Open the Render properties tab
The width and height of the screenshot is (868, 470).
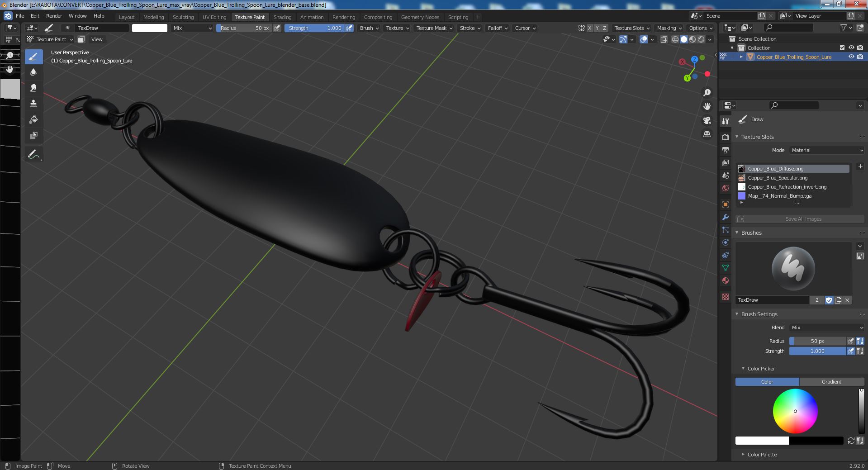[726, 137]
